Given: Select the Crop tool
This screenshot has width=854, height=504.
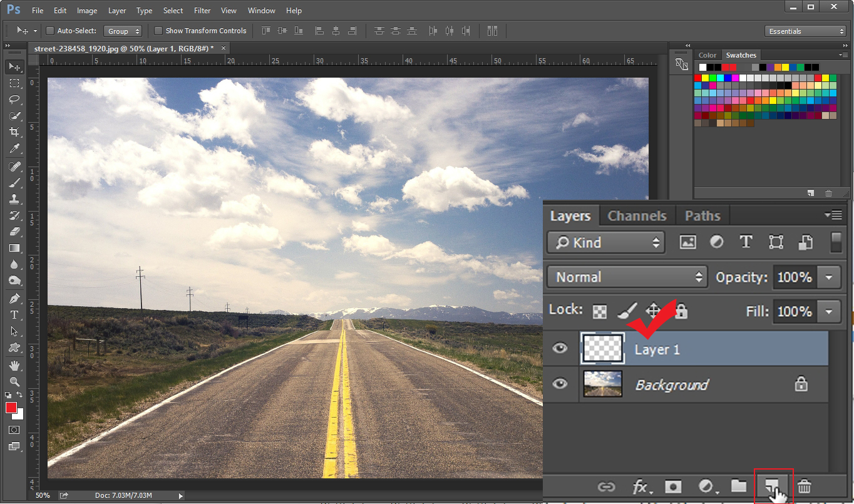Looking at the screenshot, I should (x=14, y=131).
